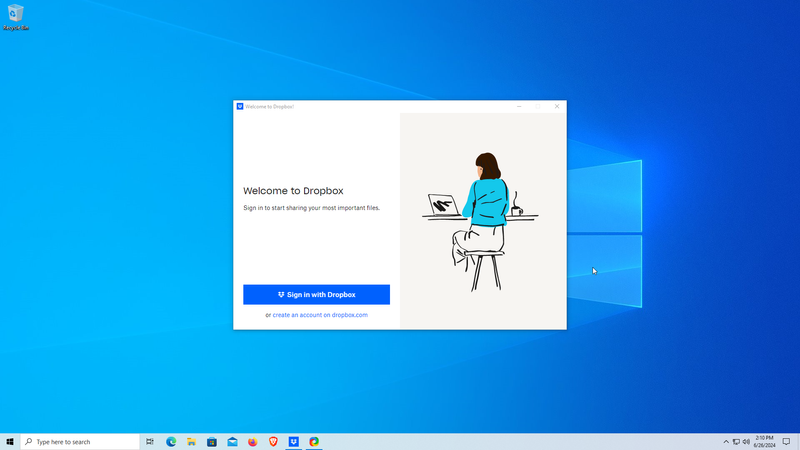Open the Recycle Bin desktop icon

click(16, 17)
